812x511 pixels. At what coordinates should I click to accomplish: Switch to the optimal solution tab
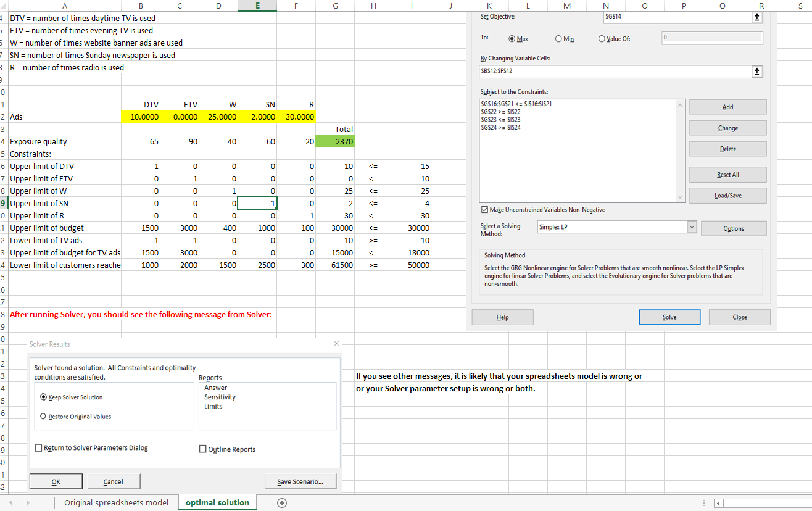click(x=217, y=502)
